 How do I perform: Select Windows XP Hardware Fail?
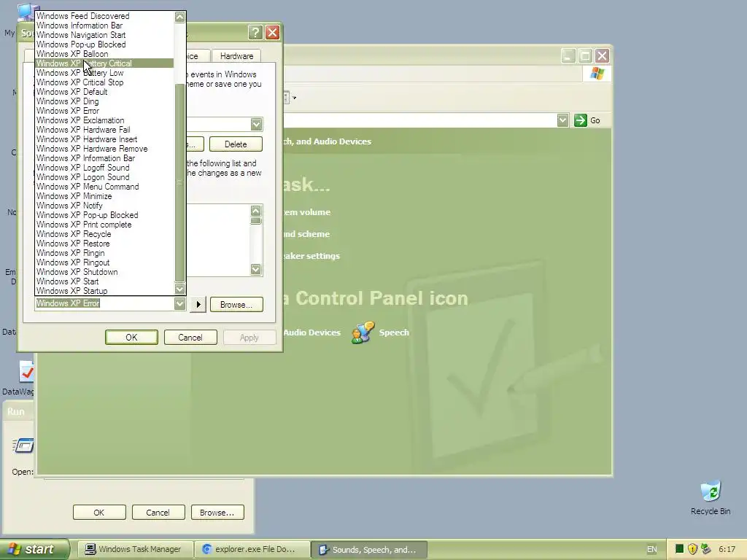pos(104,130)
